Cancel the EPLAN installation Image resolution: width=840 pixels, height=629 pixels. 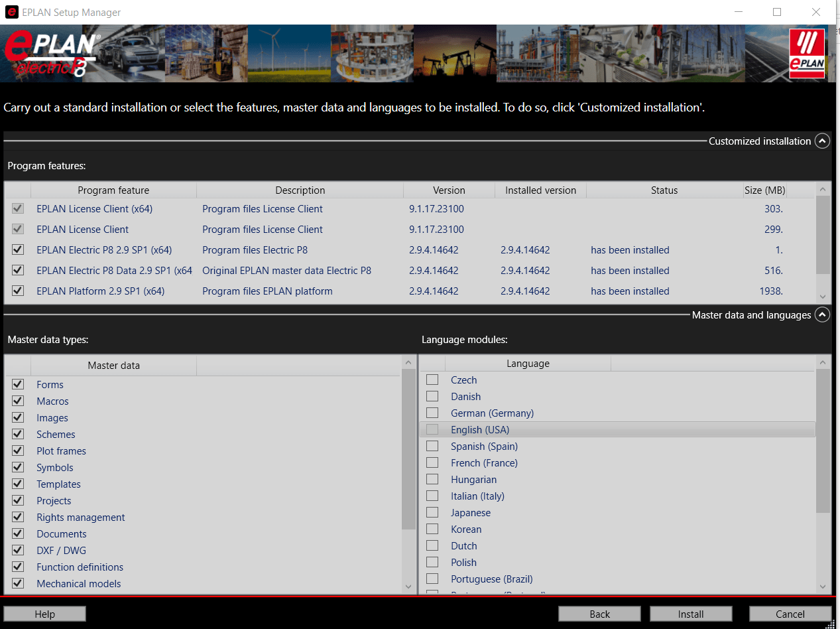click(790, 614)
